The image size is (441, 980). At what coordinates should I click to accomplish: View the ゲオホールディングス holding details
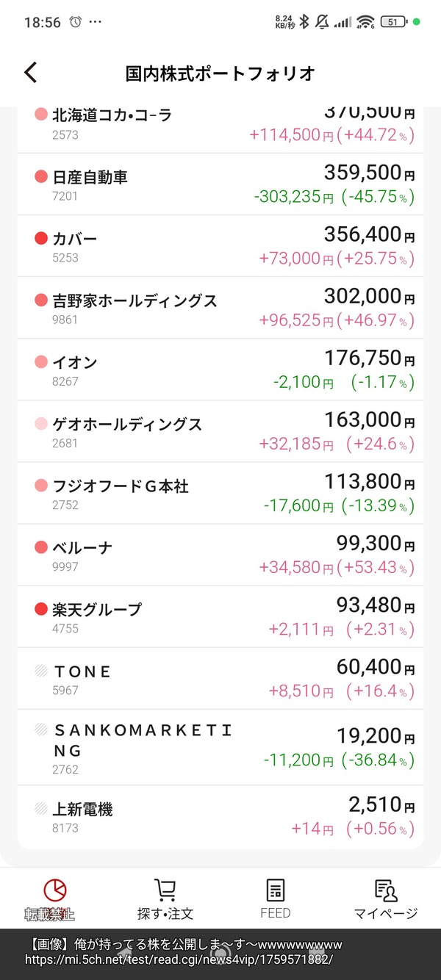click(x=220, y=431)
